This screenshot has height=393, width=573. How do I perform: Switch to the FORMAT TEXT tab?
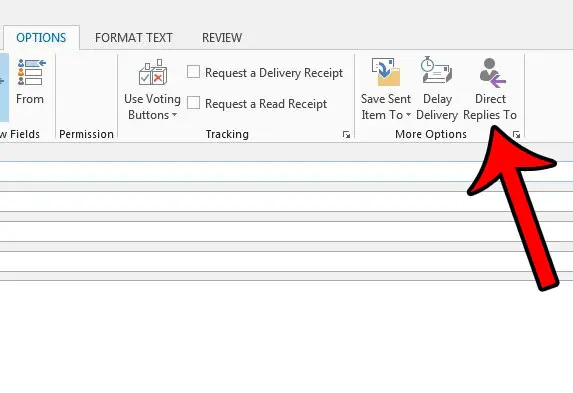point(133,38)
